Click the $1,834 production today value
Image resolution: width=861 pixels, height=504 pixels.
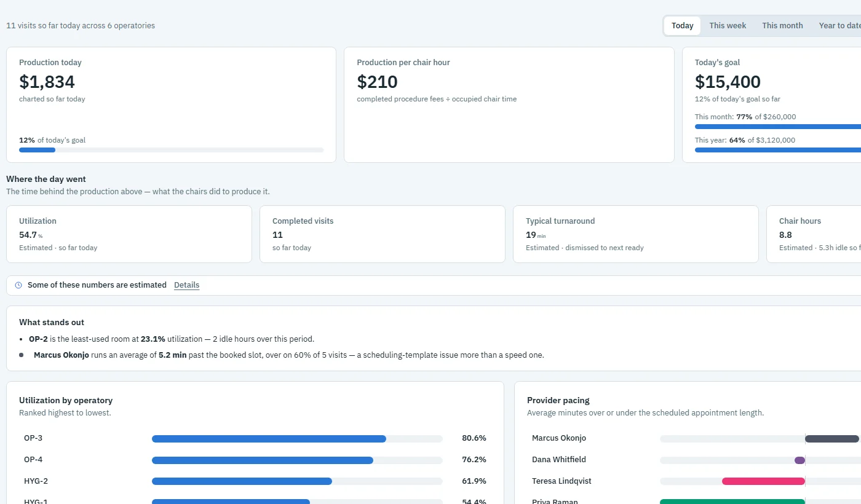coord(47,82)
